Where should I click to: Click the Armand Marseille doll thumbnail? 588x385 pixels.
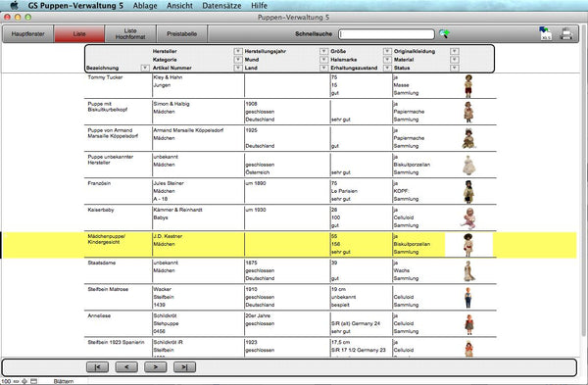click(x=468, y=138)
